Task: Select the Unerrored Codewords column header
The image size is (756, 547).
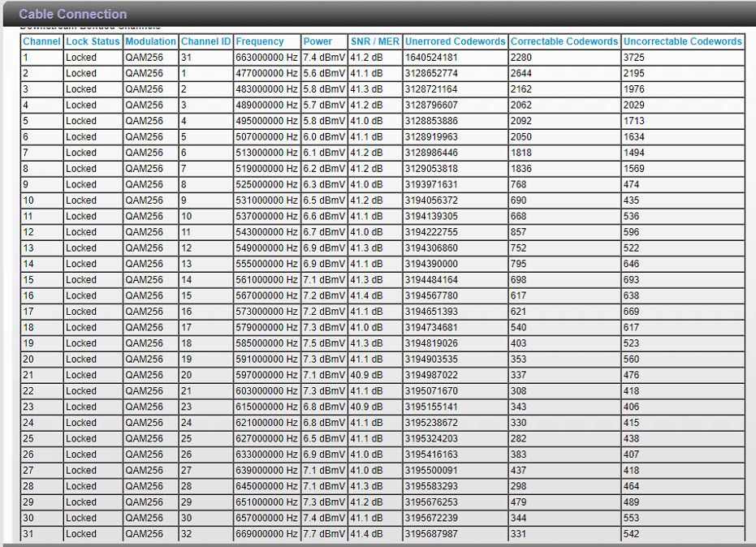Action: click(x=455, y=41)
